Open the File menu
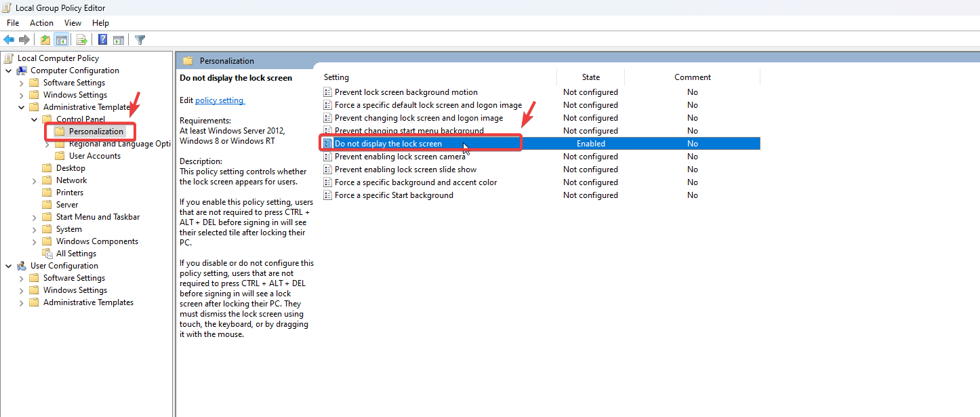The height and width of the screenshot is (417, 980). click(13, 23)
